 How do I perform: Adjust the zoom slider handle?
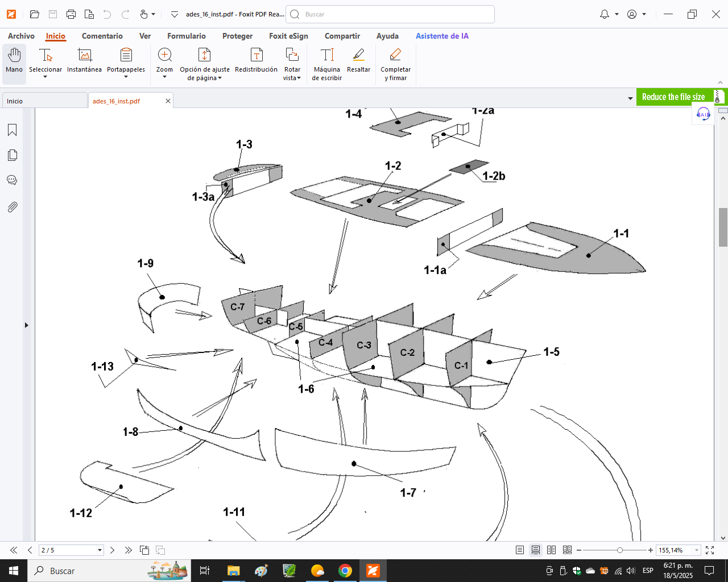pos(620,550)
